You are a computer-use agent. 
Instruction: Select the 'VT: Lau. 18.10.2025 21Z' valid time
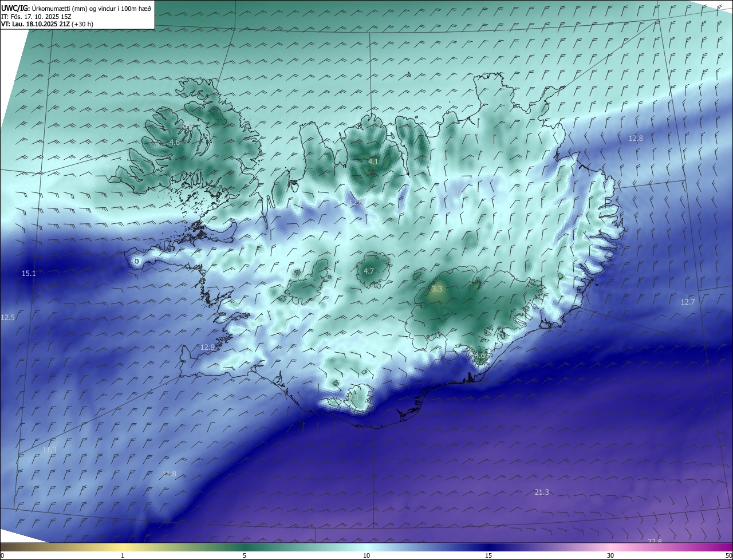pyautogui.click(x=35, y=24)
